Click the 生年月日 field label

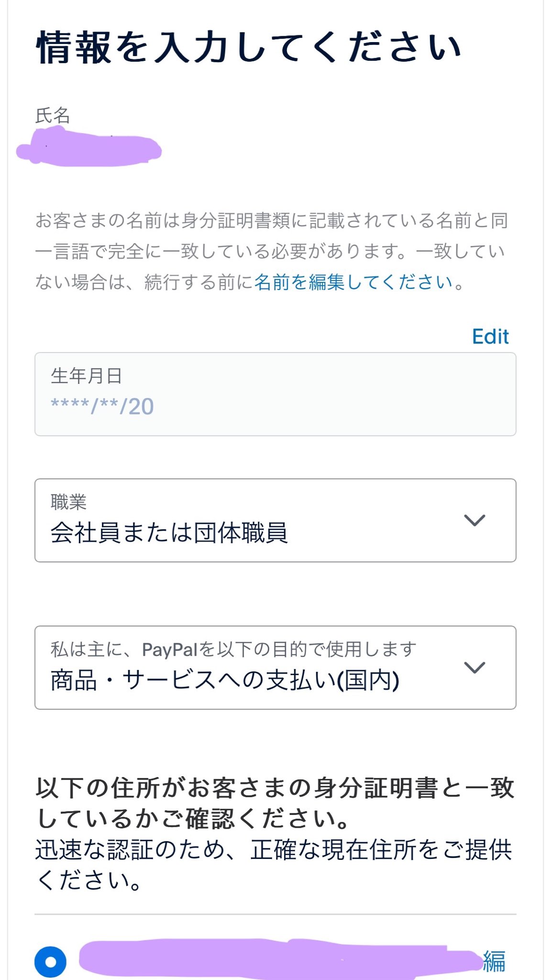(x=86, y=376)
